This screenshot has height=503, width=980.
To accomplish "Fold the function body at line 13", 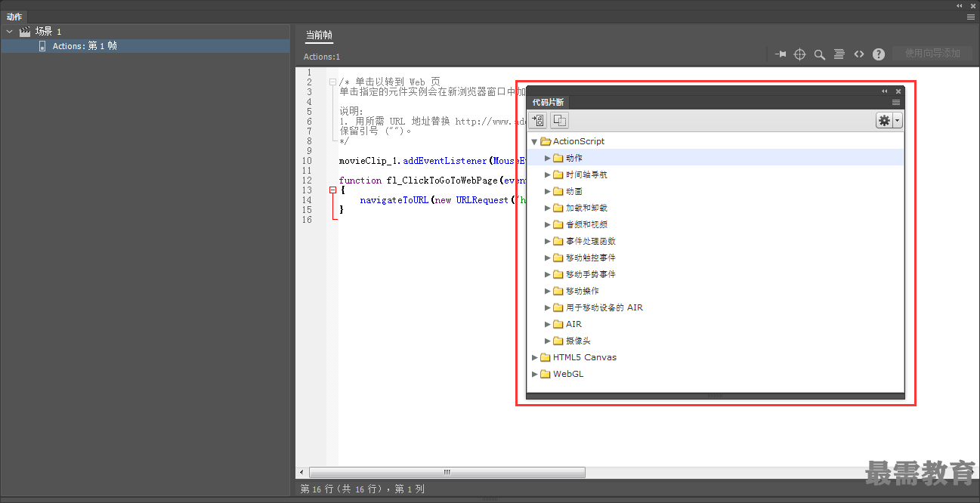I will tap(332, 190).
